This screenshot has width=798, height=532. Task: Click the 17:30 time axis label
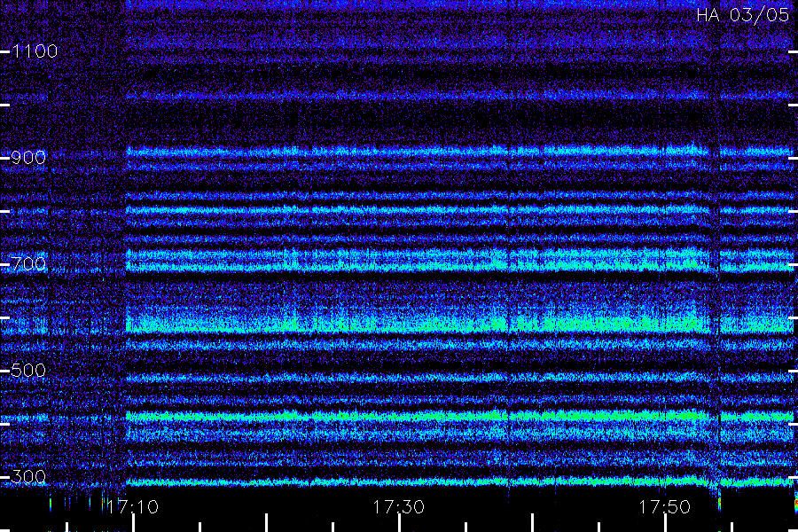click(398, 507)
